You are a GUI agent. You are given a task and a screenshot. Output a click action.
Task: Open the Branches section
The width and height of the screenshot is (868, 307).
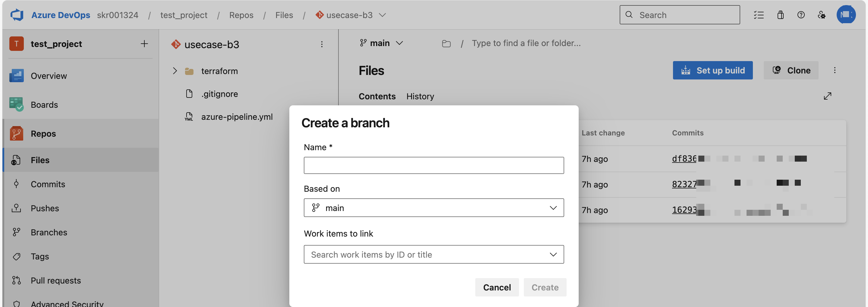[49, 232]
